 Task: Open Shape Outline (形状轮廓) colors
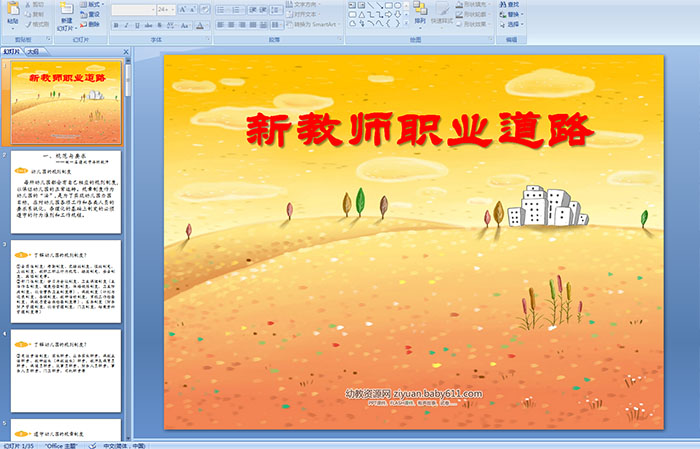(473, 14)
